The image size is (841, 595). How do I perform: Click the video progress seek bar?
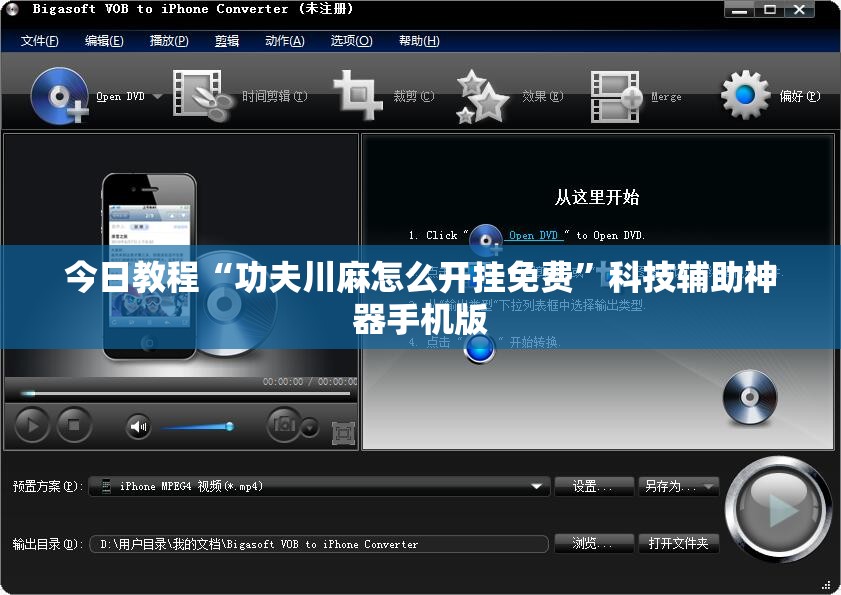coord(185,394)
